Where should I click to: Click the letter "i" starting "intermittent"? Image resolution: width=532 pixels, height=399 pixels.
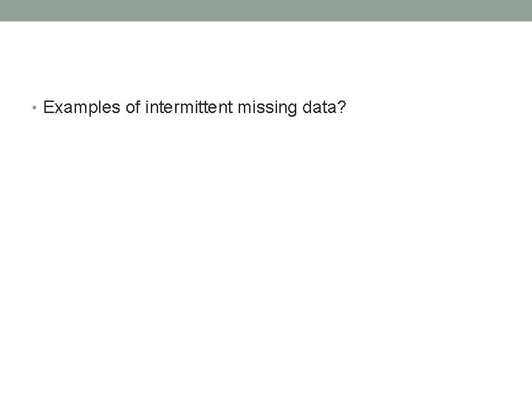click(x=148, y=109)
